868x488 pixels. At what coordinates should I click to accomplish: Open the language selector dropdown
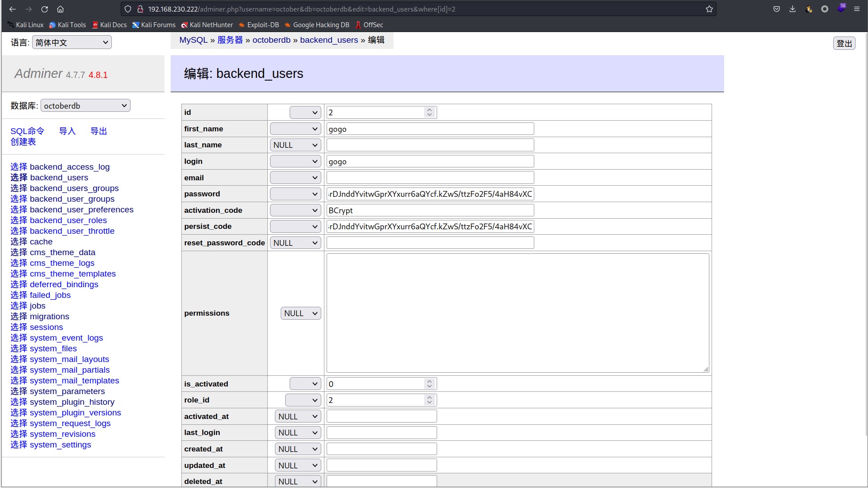(x=72, y=42)
